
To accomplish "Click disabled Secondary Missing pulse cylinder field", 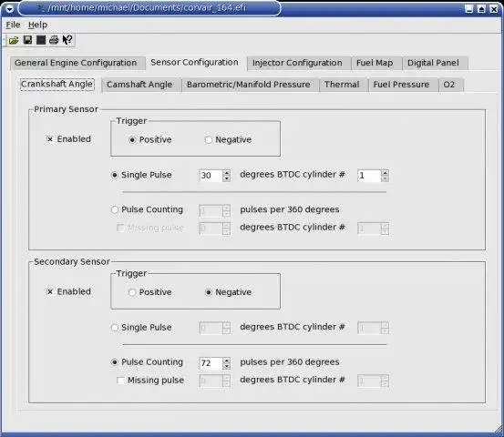I will (x=369, y=381).
